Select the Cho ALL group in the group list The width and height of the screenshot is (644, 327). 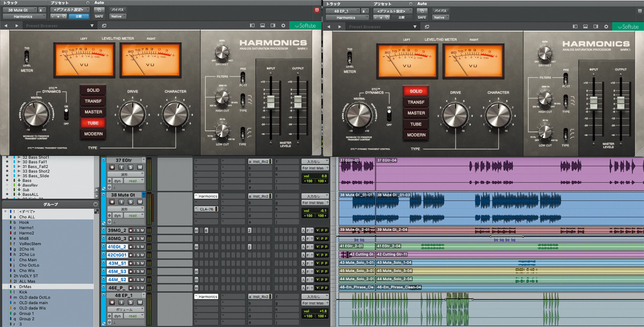(27, 216)
